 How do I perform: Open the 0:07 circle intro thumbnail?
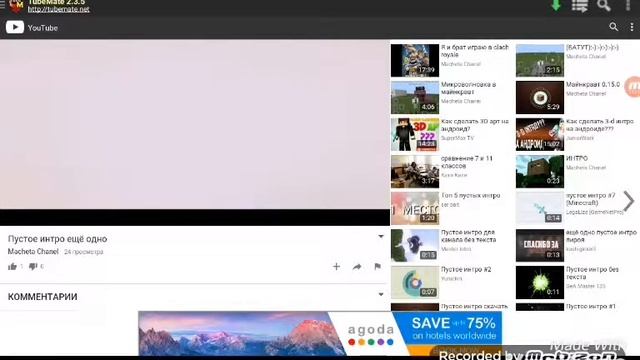click(x=415, y=282)
